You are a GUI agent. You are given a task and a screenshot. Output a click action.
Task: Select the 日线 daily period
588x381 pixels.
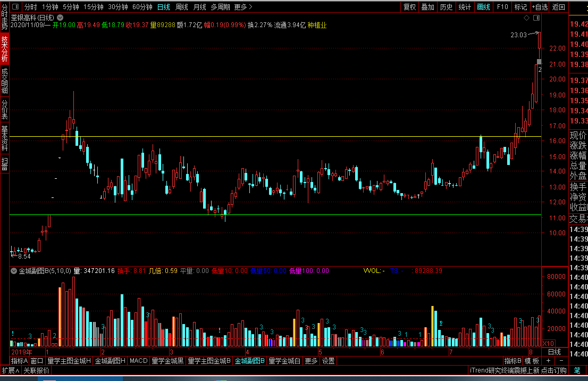[x=164, y=7]
